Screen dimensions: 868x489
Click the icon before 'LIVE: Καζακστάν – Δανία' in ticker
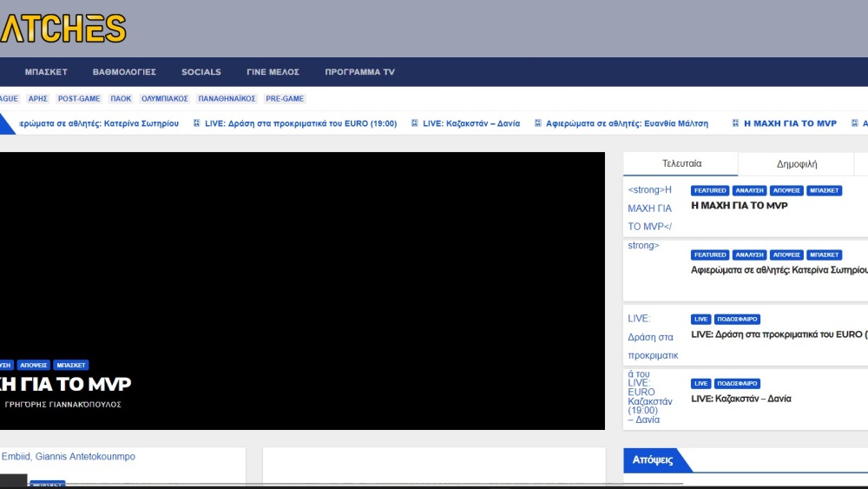click(415, 123)
